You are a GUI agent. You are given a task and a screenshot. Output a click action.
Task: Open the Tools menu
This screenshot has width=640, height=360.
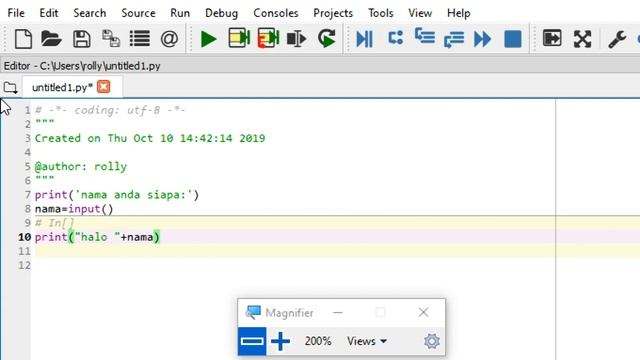[380, 13]
